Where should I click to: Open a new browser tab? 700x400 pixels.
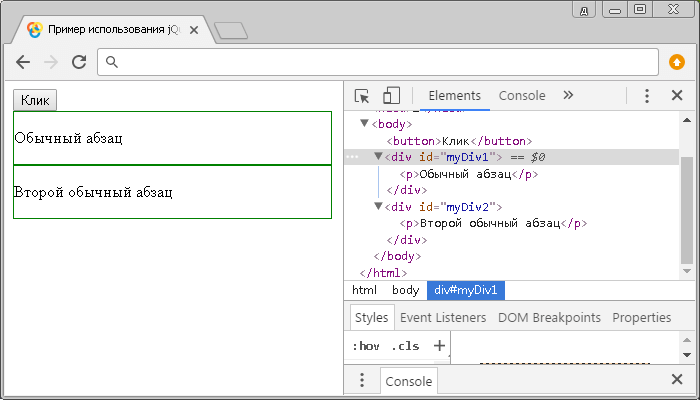[231, 30]
